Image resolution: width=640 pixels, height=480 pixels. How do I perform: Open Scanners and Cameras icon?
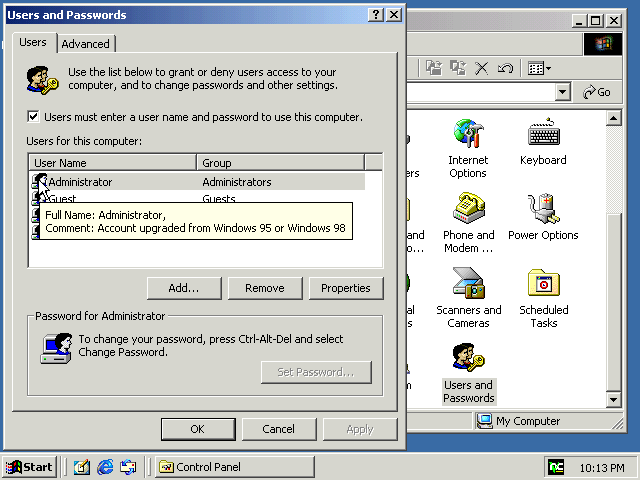[x=467, y=297]
